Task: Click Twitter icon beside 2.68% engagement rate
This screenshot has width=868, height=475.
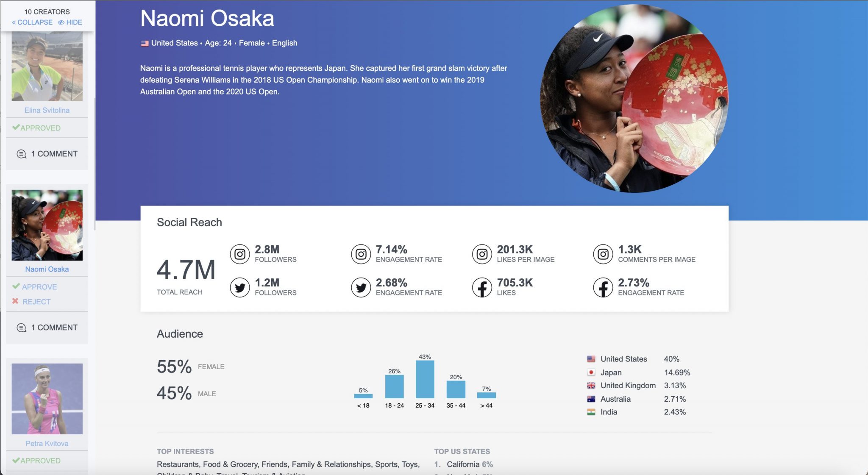Action: (x=361, y=288)
